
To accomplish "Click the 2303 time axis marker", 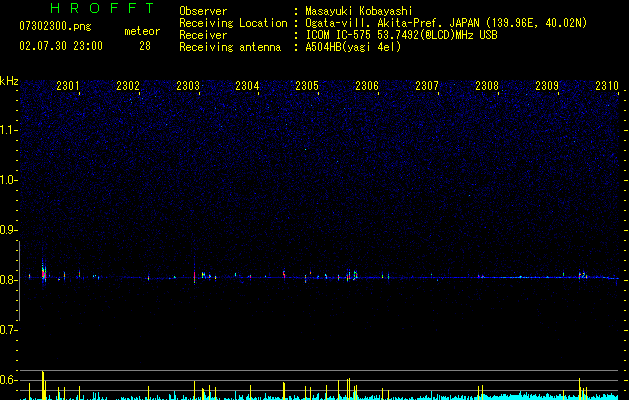I will coord(188,86).
